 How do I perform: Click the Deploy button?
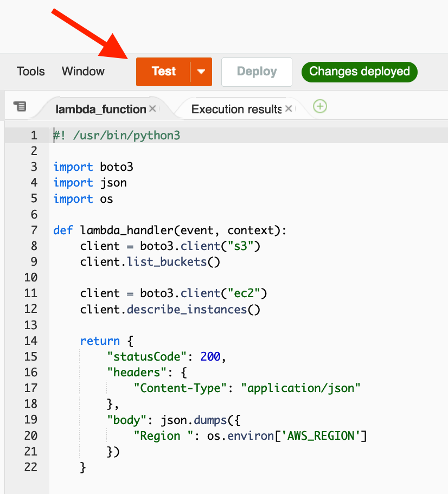pos(256,71)
